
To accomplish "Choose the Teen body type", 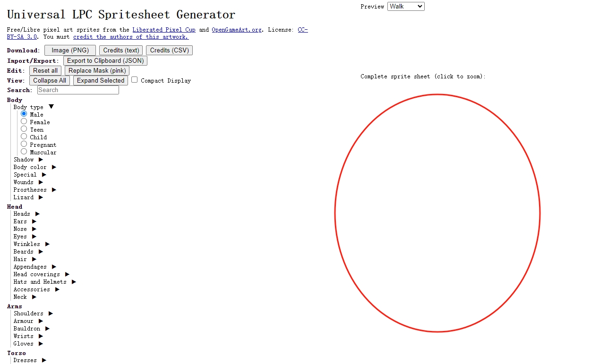I will (24, 129).
